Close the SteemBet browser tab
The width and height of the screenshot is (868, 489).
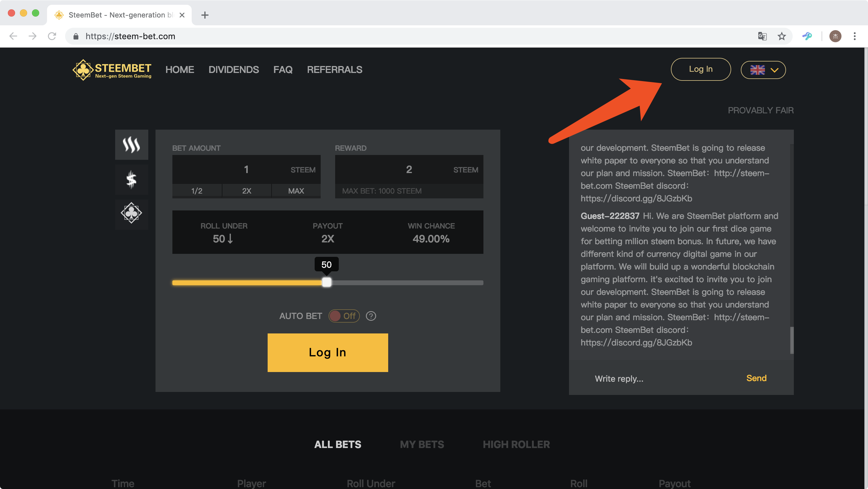point(182,15)
